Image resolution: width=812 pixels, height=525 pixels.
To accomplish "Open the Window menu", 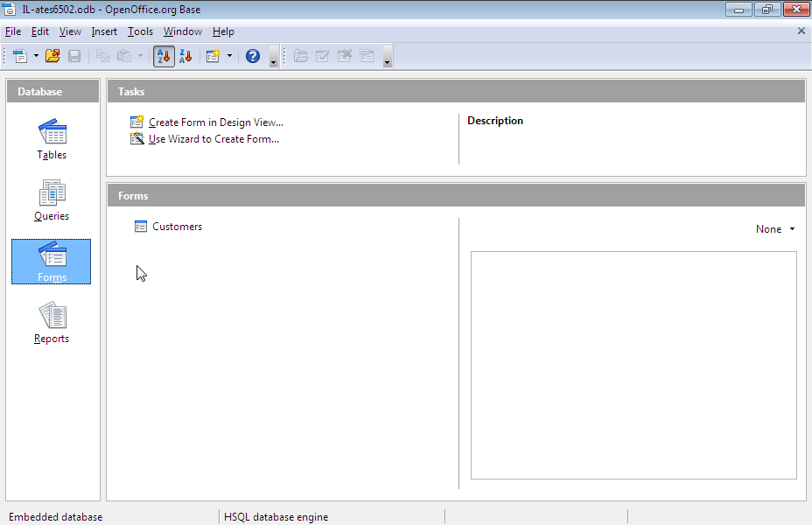I will (182, 31).
